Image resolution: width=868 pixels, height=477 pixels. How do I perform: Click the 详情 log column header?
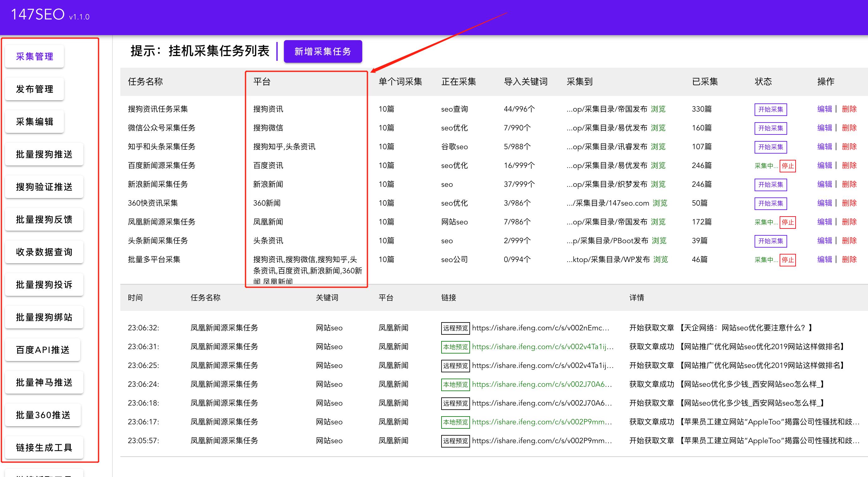[x=636, y=298]
